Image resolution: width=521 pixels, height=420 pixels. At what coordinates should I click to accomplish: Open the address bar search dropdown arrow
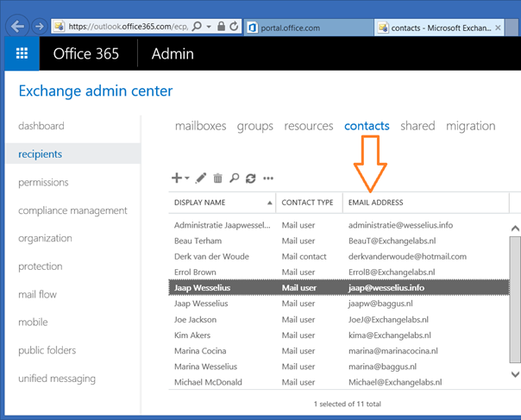tap(209, 28)
